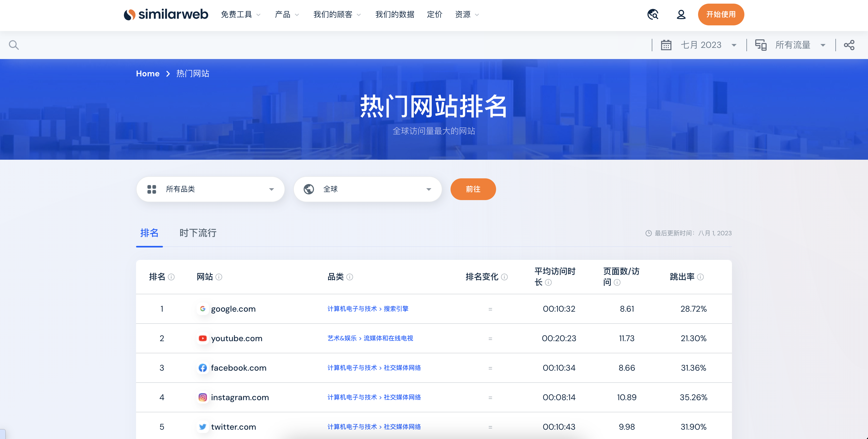This screenshot has height=439, width=868.
Task: Click the orange 前往 button
Action: pos(473,189)
